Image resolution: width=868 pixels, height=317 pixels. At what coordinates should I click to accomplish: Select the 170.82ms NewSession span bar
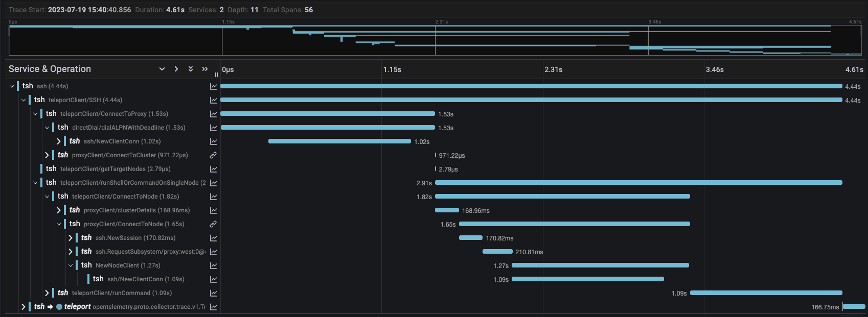pyautogui.click(x=471, y=238)
